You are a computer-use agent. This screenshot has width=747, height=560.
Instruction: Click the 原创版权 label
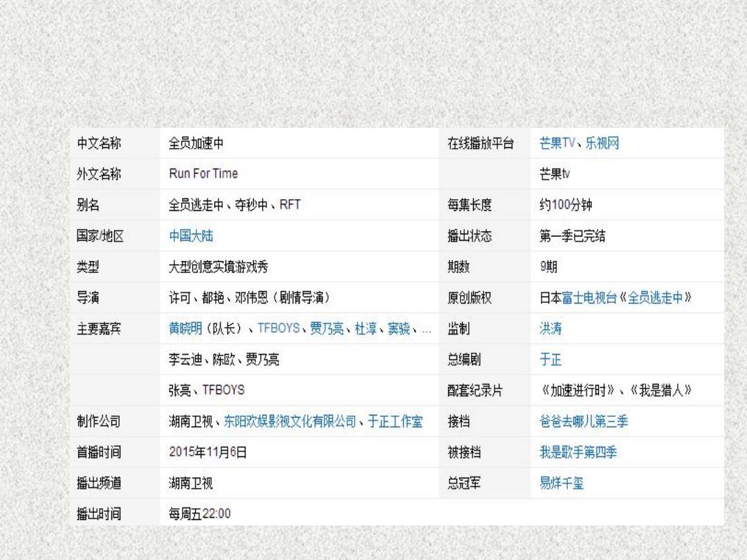[x=470, y=297]
